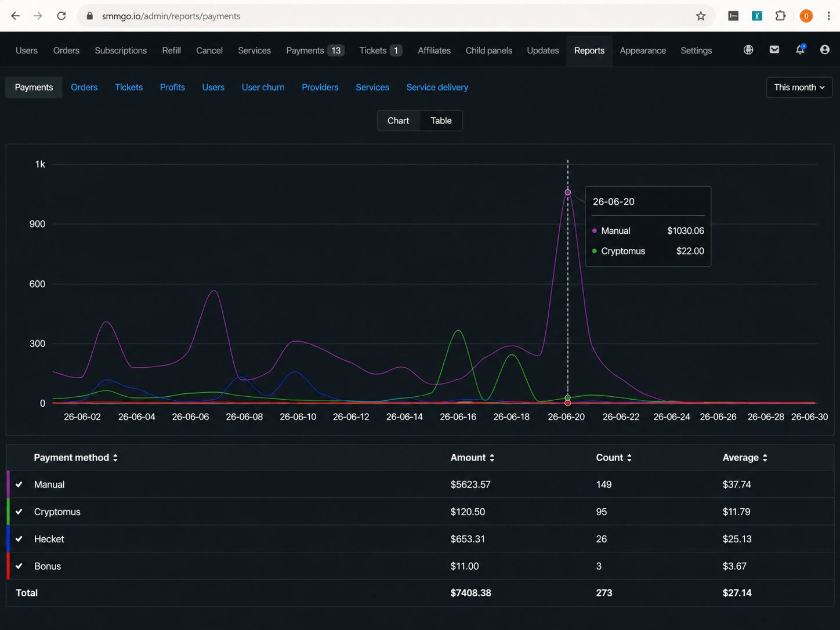Open the Providers report link
The height and width of the screenshot is (630, 840).
pos(320,87)
